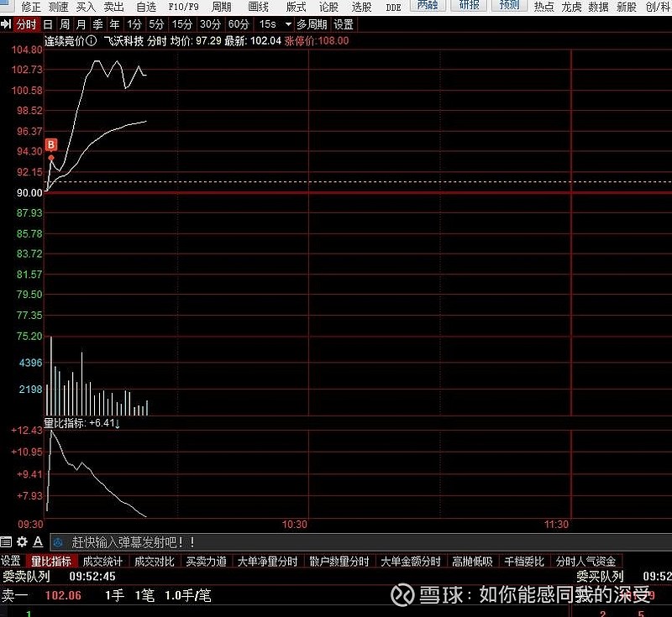Expand the dropdown arrow after 15s
The height and width of the screenshot is (617, 672).
(x=288, y=24)
